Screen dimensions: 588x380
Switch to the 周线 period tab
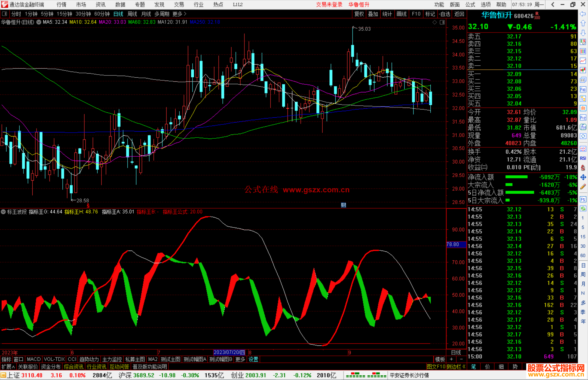pyautogui.click(x=132, y=14)
